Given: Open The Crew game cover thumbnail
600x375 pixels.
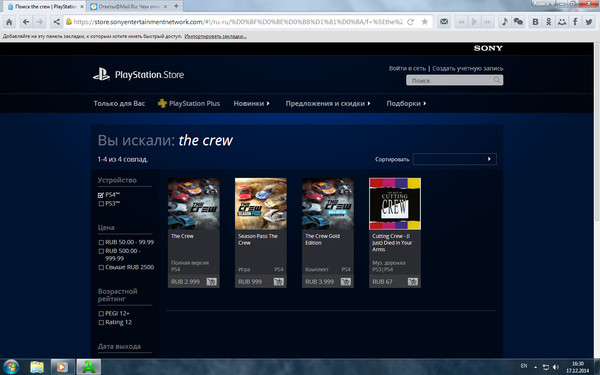Looking at the screenshot, I should coord(194,204).
